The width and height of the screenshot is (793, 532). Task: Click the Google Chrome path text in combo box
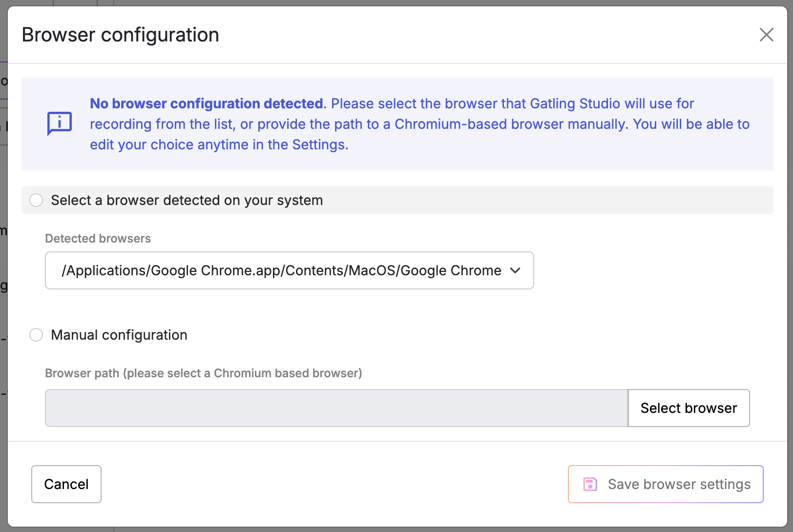[x=281, y=270]
